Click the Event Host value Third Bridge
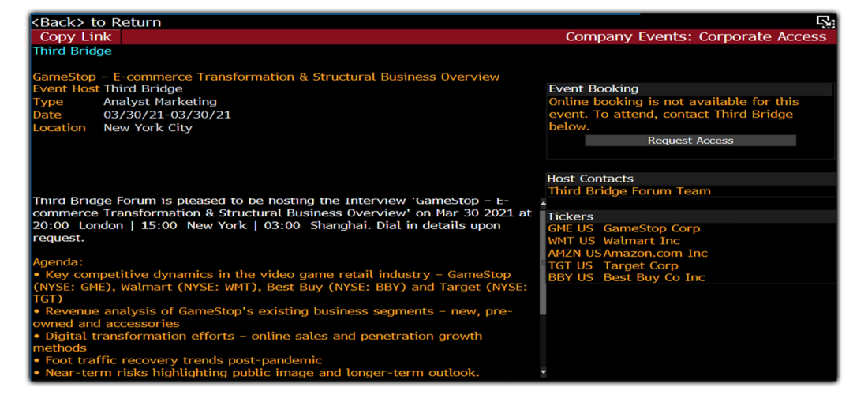 coord(143,88)
